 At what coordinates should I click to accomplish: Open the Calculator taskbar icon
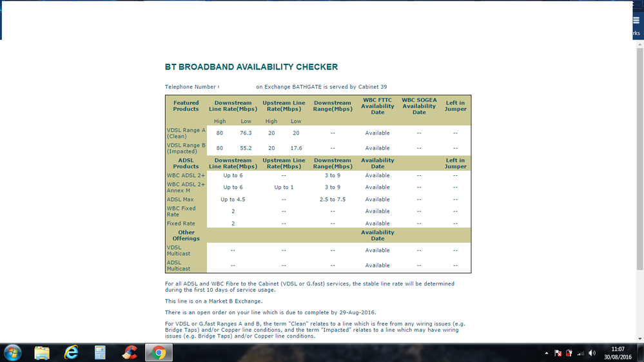(x=100, y=353)
